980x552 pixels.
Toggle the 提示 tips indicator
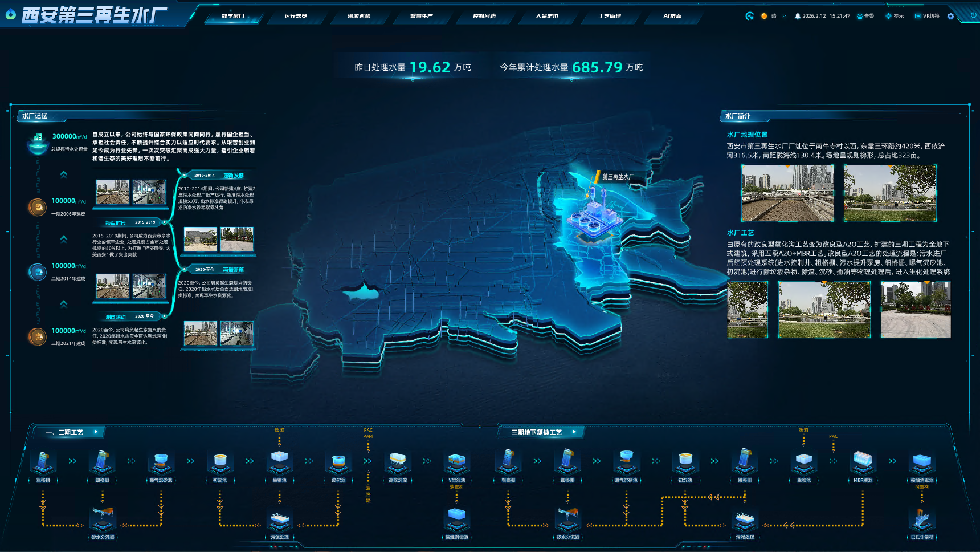(x=895, y=16)
